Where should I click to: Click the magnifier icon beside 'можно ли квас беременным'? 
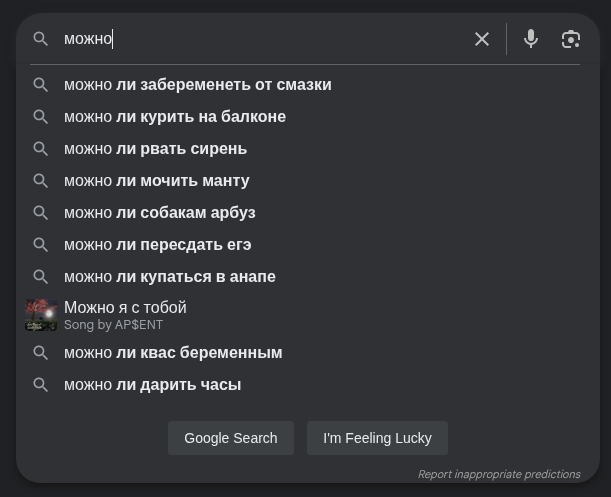click(41, 353)
